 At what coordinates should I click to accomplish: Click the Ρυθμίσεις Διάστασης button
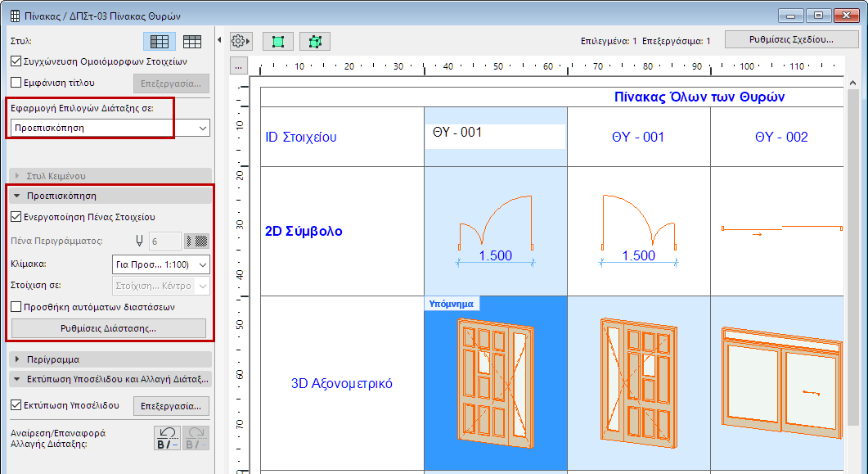click(x=108, y=328)
